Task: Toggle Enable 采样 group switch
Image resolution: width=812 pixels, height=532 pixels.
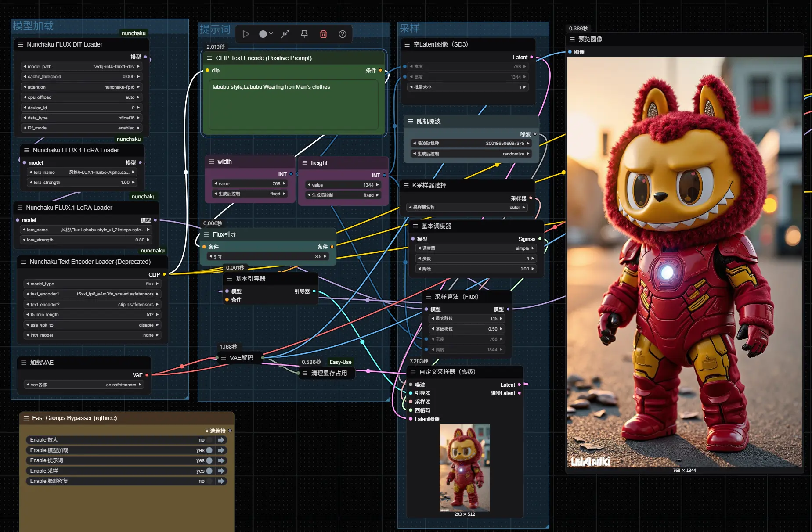Action: [x=209, y=471]
